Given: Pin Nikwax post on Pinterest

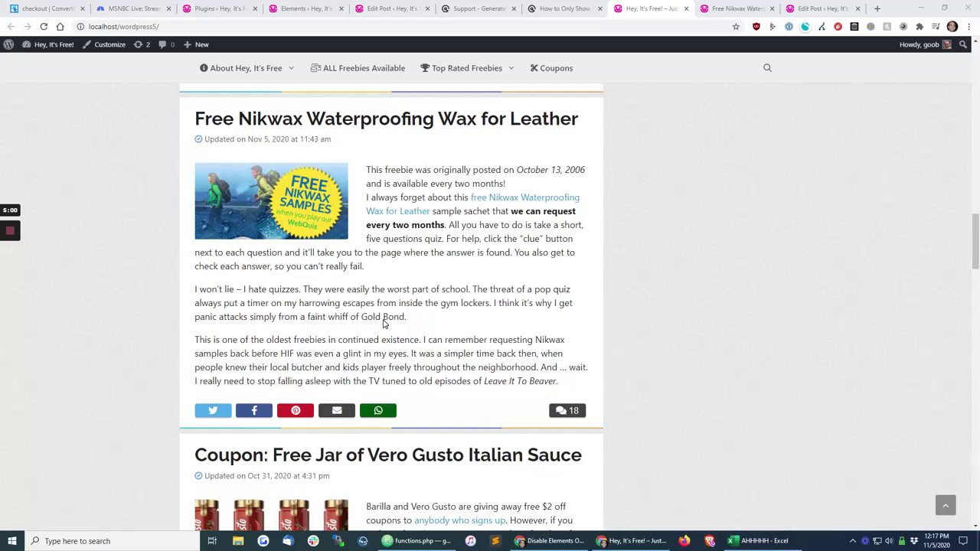Looking at the screenshot, I should (296, 411).
